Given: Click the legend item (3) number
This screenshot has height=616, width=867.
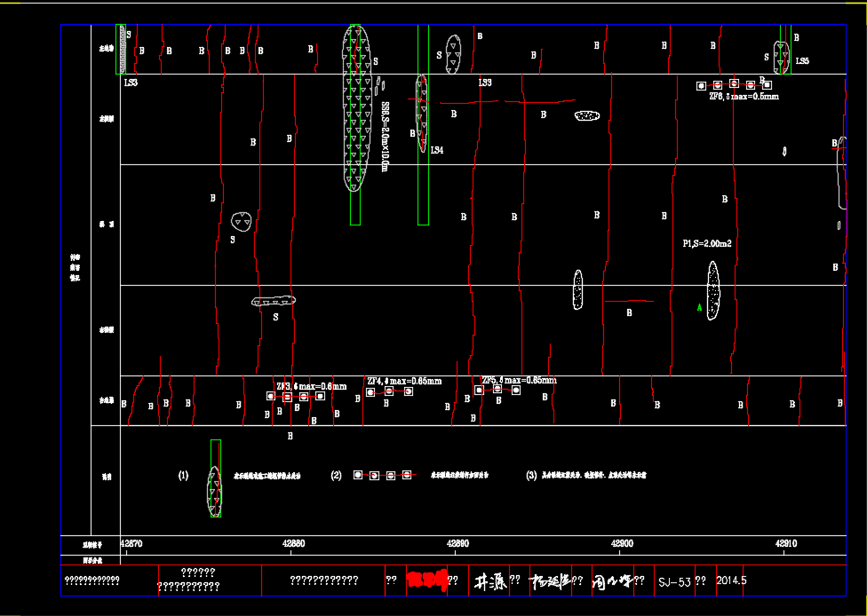Looking at the screenshot, I should coord(532,476).
